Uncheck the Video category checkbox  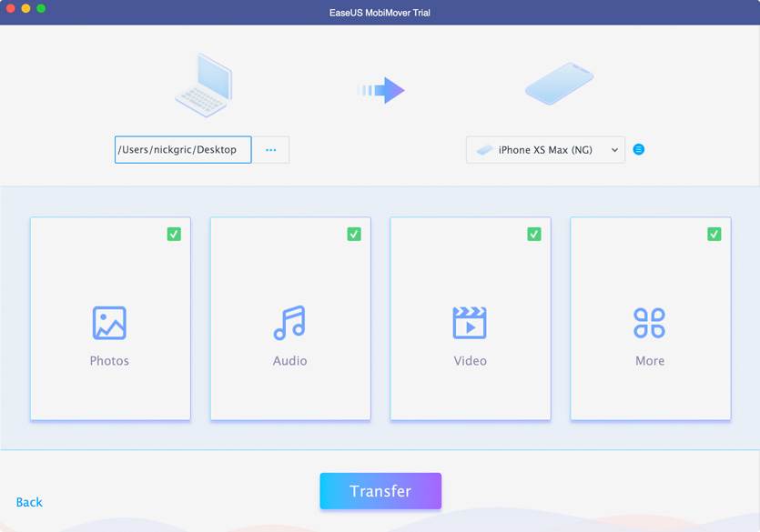pyautogui.click(x=534, y=234)
